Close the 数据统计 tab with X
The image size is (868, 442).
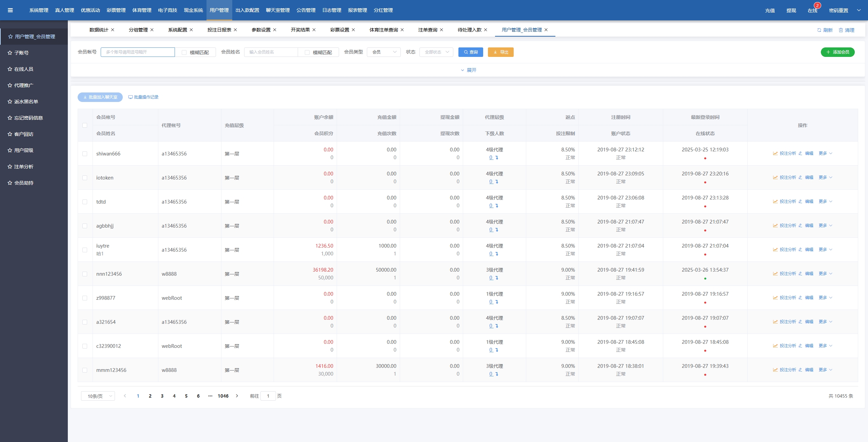[x=113, y=30]
